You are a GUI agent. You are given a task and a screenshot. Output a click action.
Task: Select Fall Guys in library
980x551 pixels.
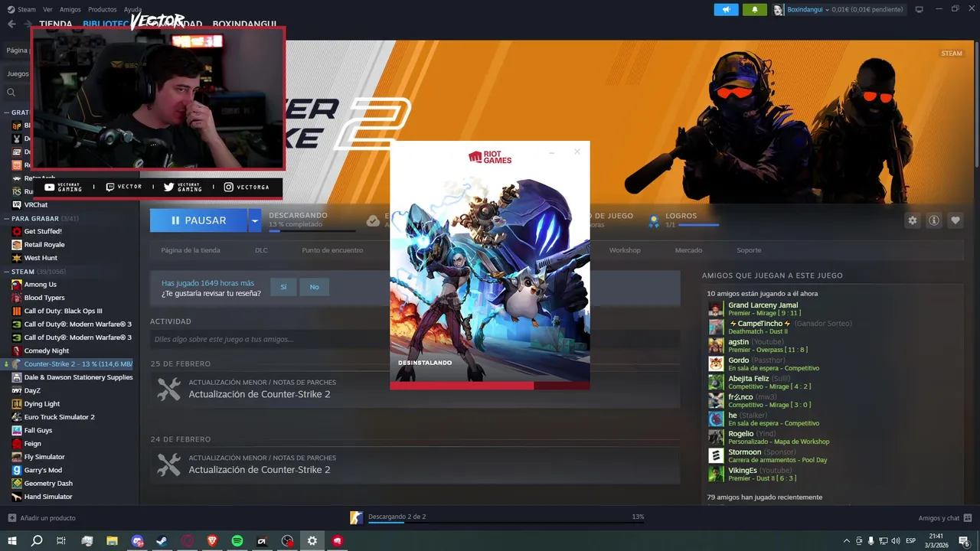coord(38,430)
